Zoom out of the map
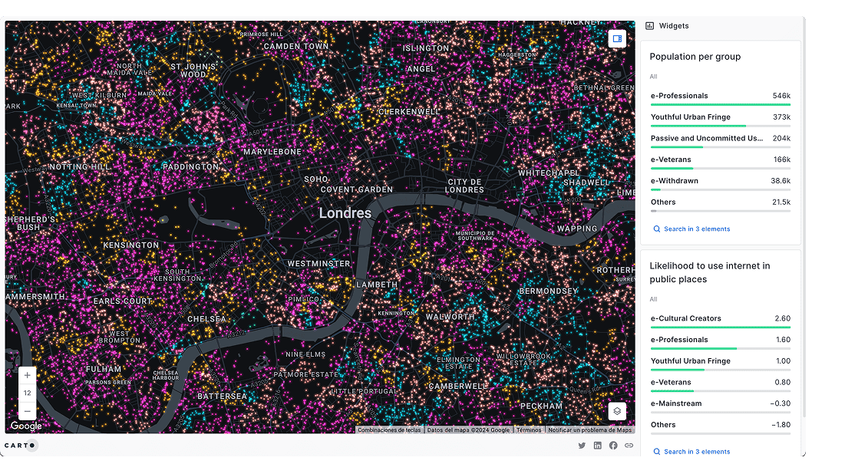This screenshot has height=474, width=868. click(28, 410)
